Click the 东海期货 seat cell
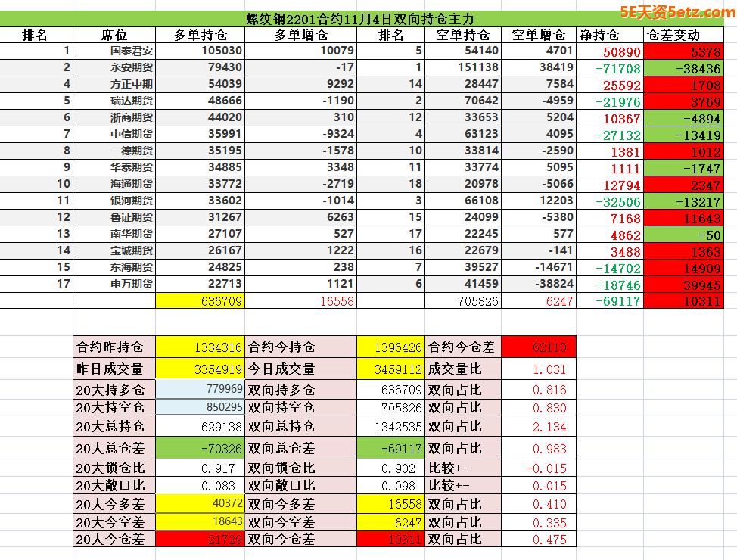 click(114, 267)
